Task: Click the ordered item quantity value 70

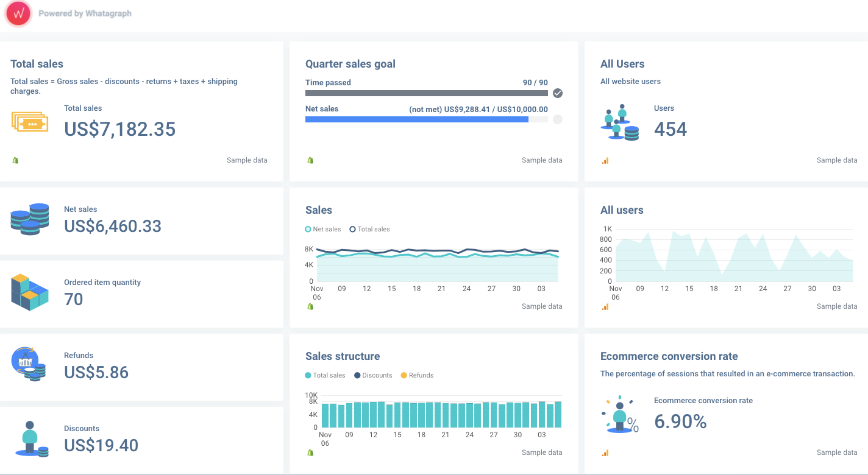Action: [x=74, y=299]
